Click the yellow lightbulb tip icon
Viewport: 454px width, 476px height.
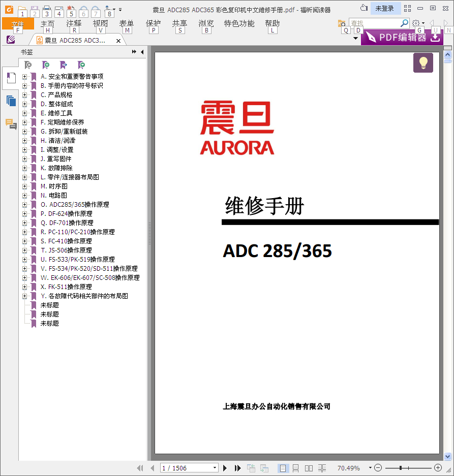click(423, 63)
